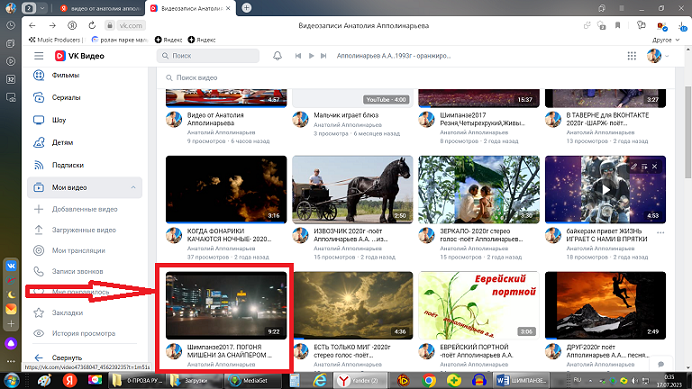Open История просмотра in sidebar
The height and width of the screenshot is (389, 692).
[x=84, y=333]
